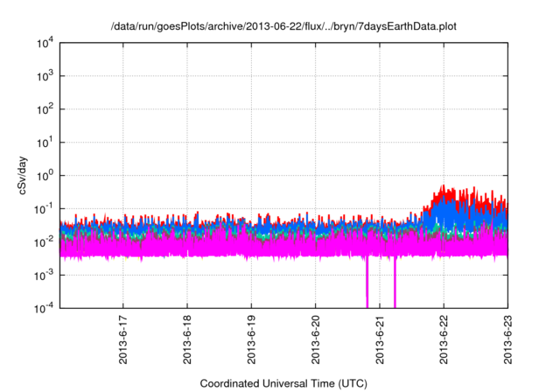Click the 10^2 y-axis label

pyautogui.click(x=45, y=109)
